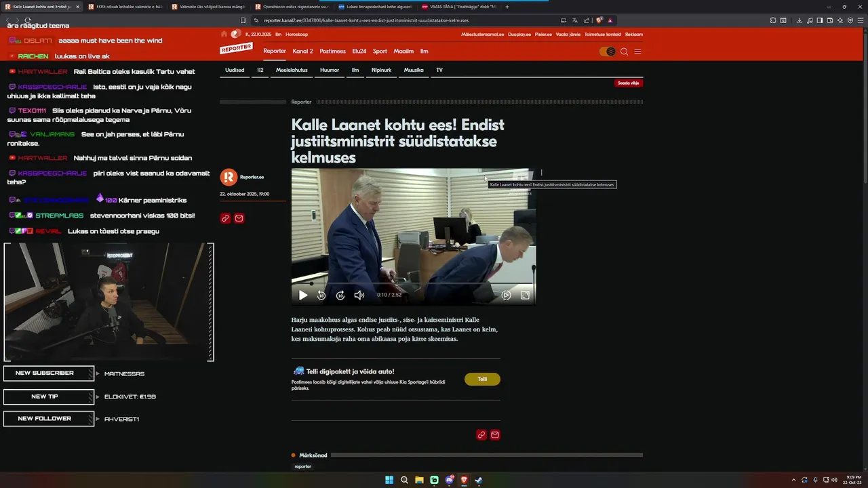Copy the article link under the date
The image size is (868, 488).
(226, 218)
